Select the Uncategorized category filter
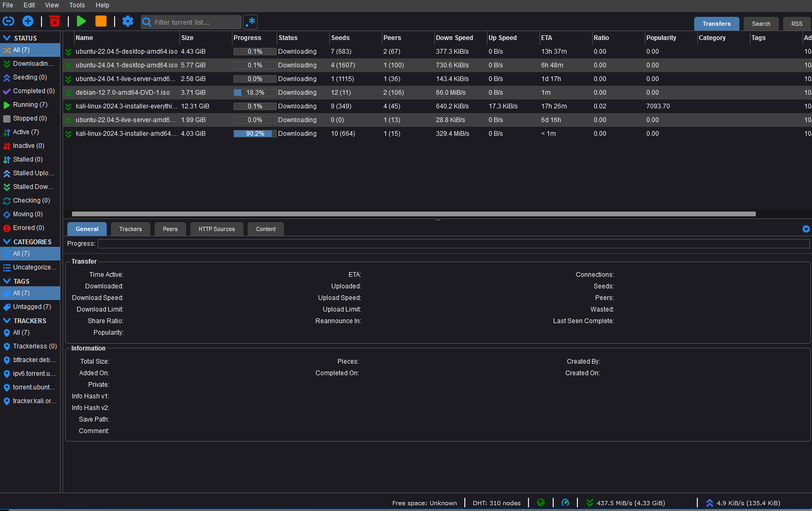The width and height of the screenshot is (812, 511). pyautogui.click(x=30, y=267)
